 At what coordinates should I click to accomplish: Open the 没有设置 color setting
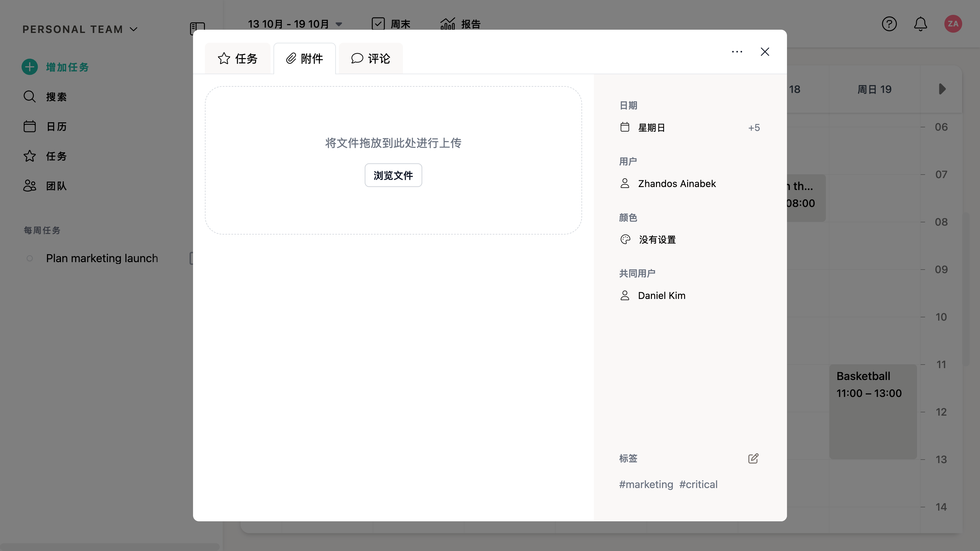[x=657, y=240]
